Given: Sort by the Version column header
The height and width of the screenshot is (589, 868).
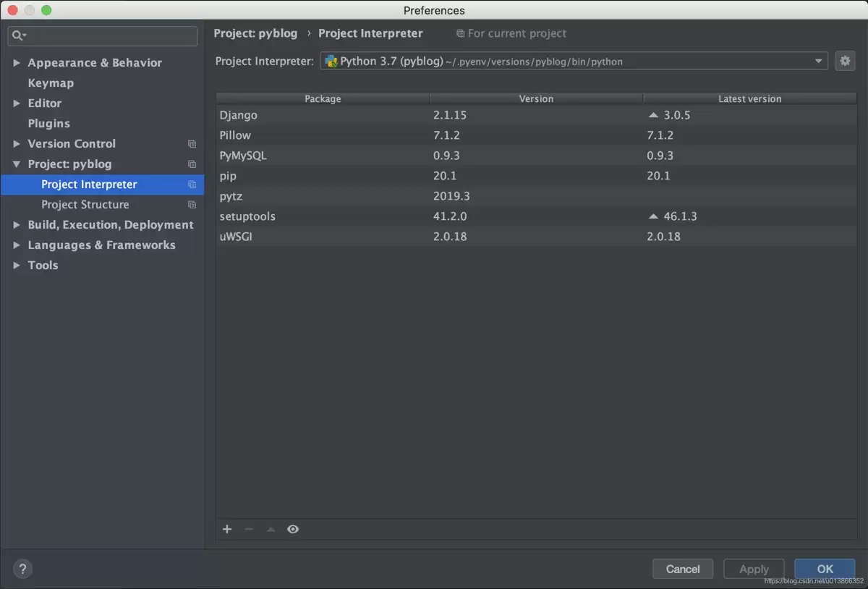Looking at the screenshot, I should point(536,98).
